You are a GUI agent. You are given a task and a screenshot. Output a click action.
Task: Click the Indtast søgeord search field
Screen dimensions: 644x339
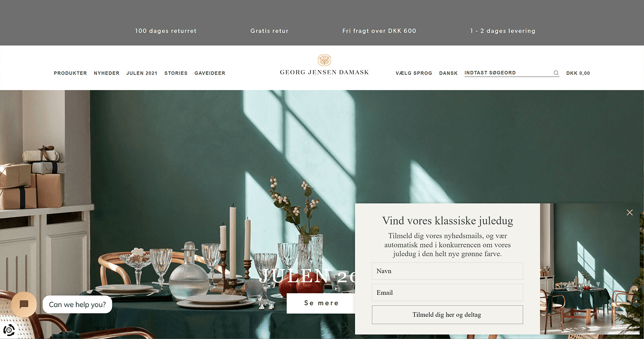tap(508, 73)
